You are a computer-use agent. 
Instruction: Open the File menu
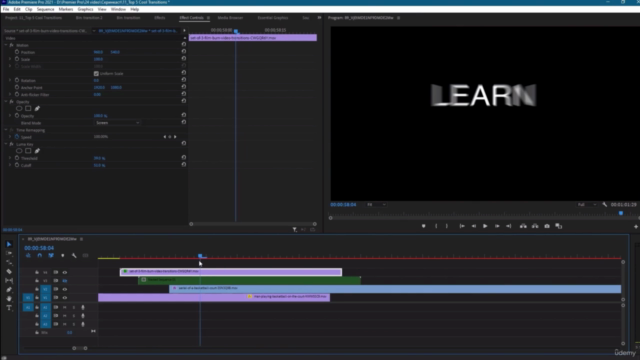pyautogui.click(x=6, y=9)
